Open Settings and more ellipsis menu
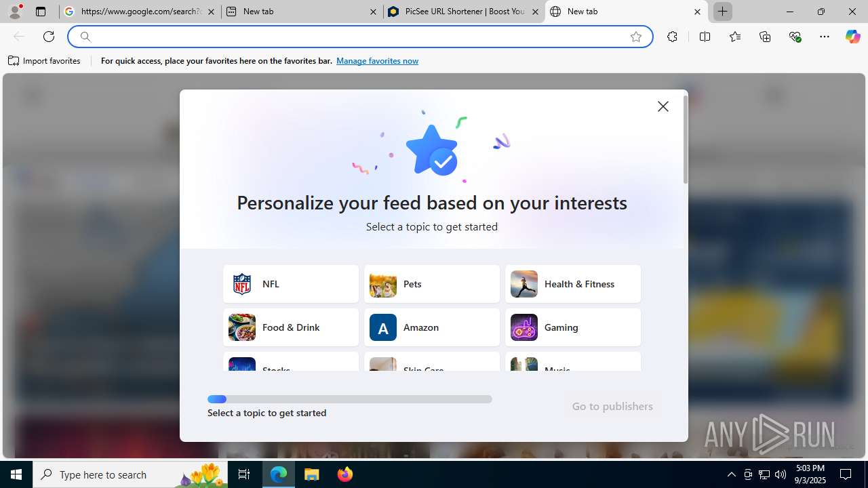This screenshot has height=488, width=868. pos(825,37)
